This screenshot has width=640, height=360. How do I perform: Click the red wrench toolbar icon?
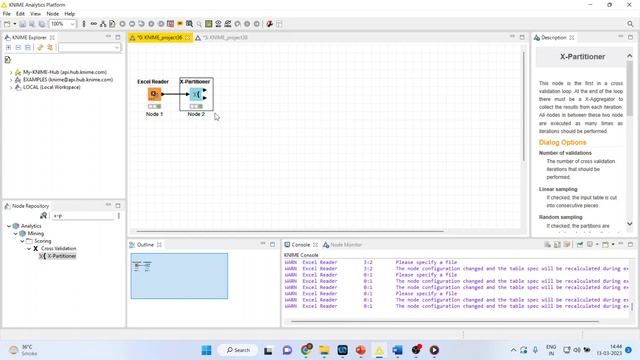click(269, 24)
